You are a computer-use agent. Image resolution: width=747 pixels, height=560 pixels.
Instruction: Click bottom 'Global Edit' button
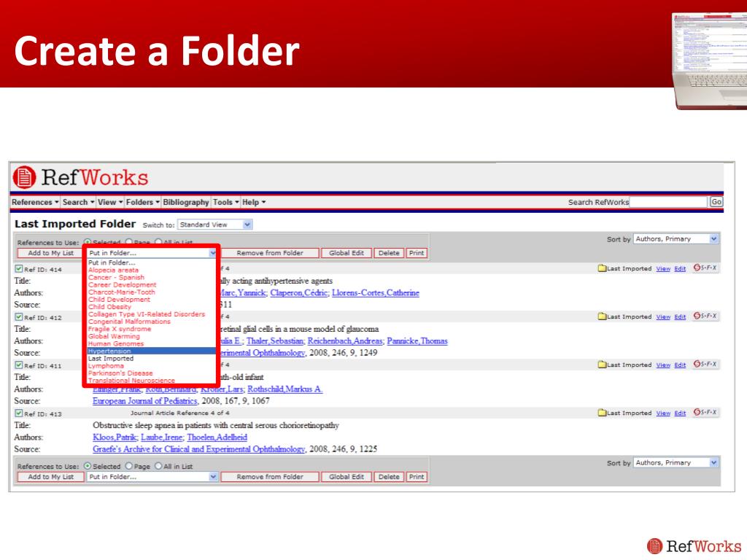[347, 477]
